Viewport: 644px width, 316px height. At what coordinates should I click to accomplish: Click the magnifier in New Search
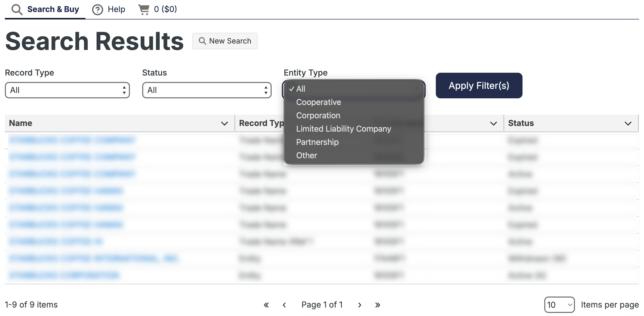click(x=202, y=41)
